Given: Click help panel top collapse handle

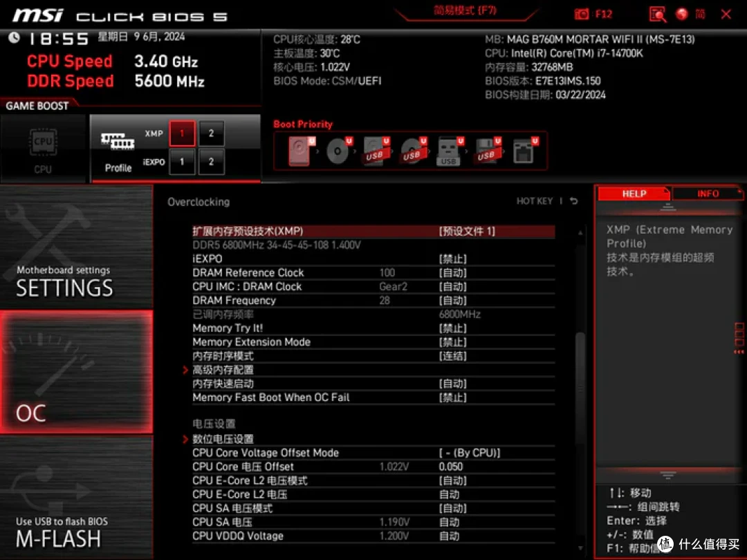Looking at the screenshot, I should click(667, 207).
